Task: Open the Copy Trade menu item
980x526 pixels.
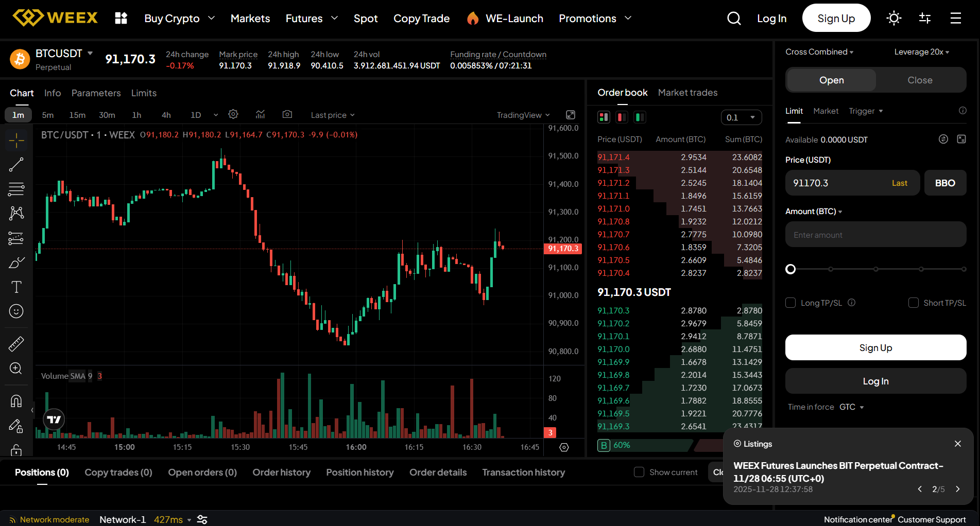Action: (x=421, y=18)
